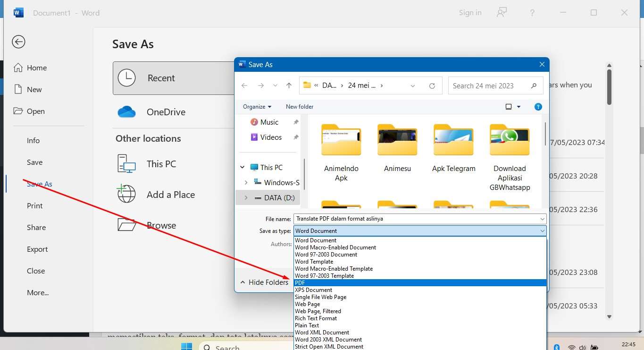Screen dimensions: 644x350
Task: Choose Plain Text type
Action: point(420,325)
